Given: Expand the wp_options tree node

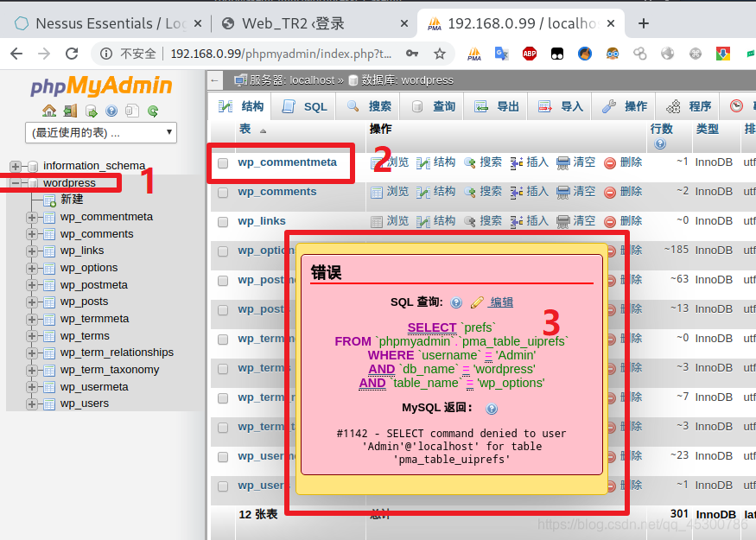Looking at the screenshot, I should point(32,268).
